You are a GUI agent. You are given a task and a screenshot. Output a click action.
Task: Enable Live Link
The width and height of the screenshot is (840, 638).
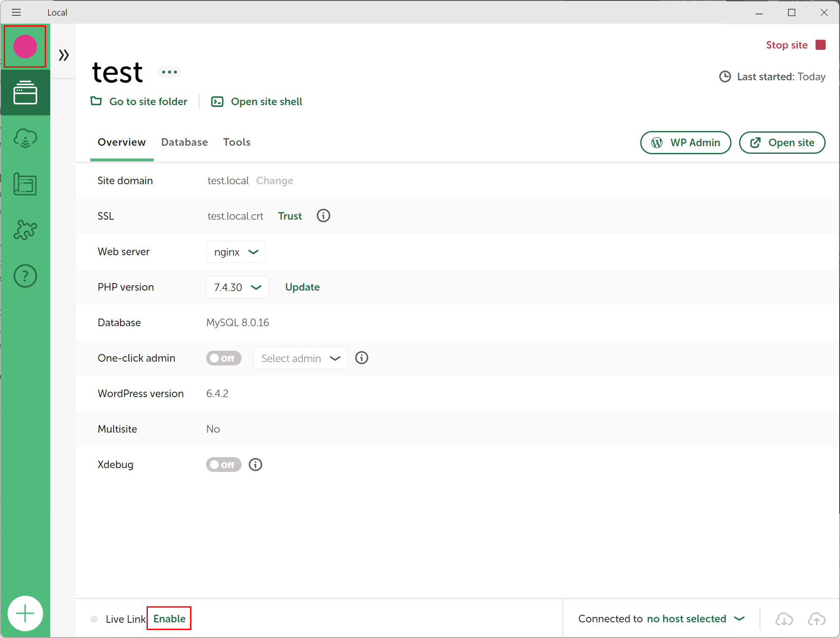[169, 619]
